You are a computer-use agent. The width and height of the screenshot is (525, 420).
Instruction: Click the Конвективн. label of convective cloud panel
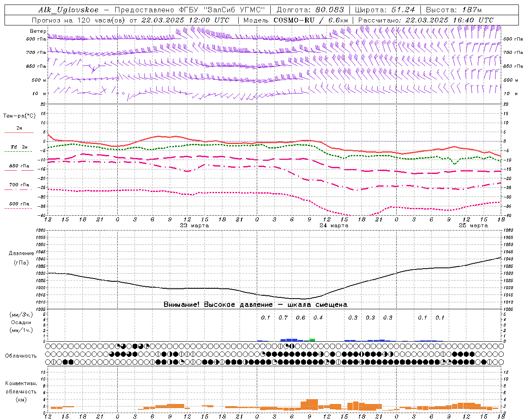pos(21,383)
